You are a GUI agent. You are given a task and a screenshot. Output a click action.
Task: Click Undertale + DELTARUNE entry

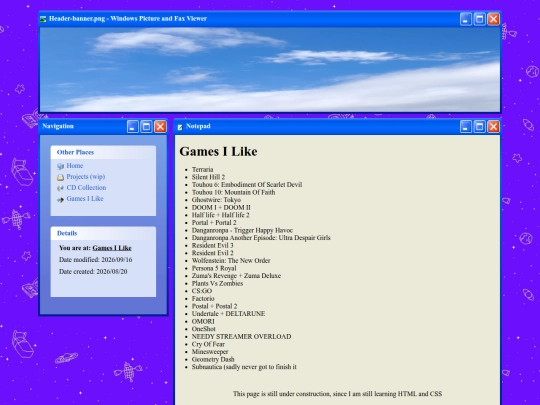point(228,313)
